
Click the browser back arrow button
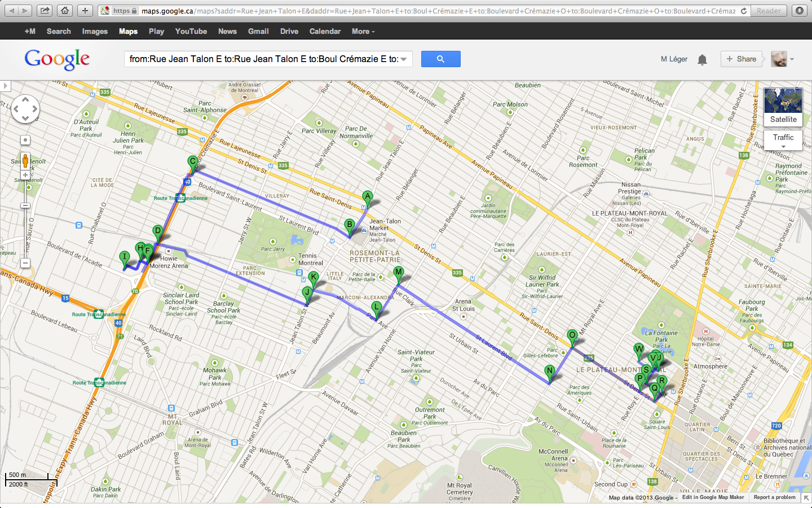pos(11,11)
